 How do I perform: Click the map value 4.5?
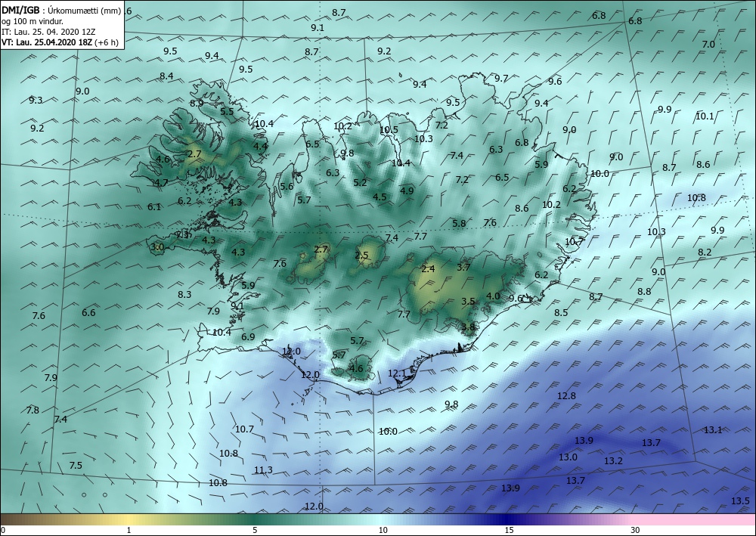(380, 197)
